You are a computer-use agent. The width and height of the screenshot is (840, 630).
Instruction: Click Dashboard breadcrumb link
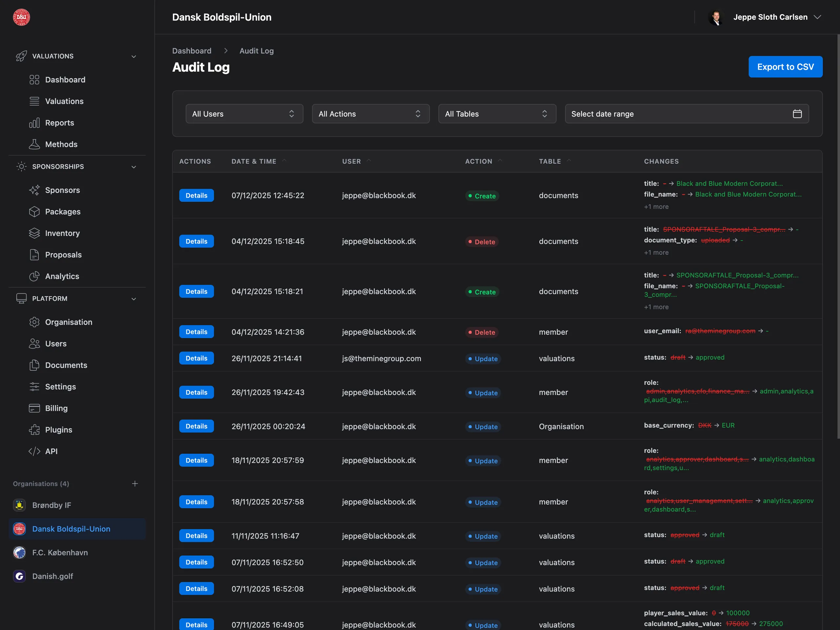[192, 51]
